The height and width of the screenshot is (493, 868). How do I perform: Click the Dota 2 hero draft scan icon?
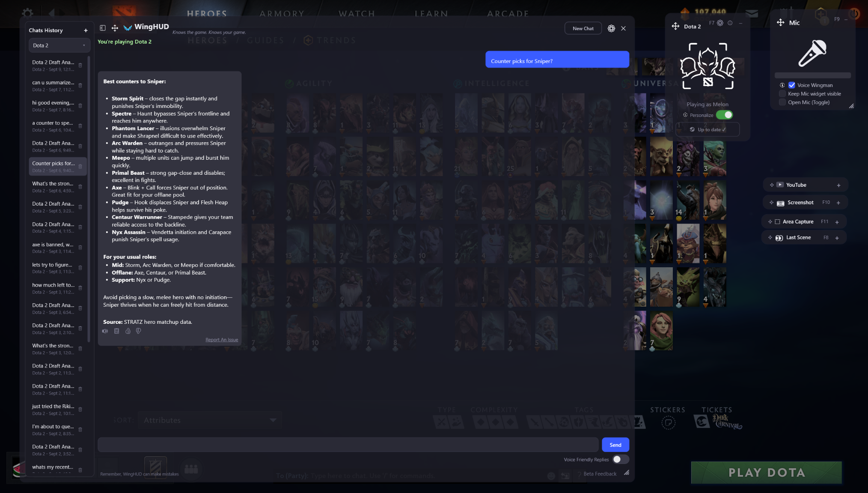pos(707,66)
